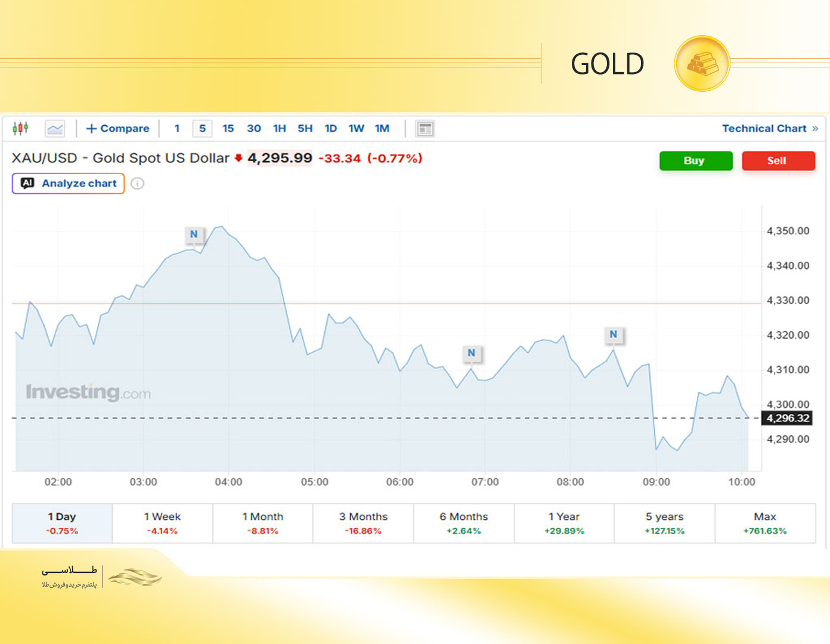
Task: Click the + Compare button
Action: (x=117, y=128)
